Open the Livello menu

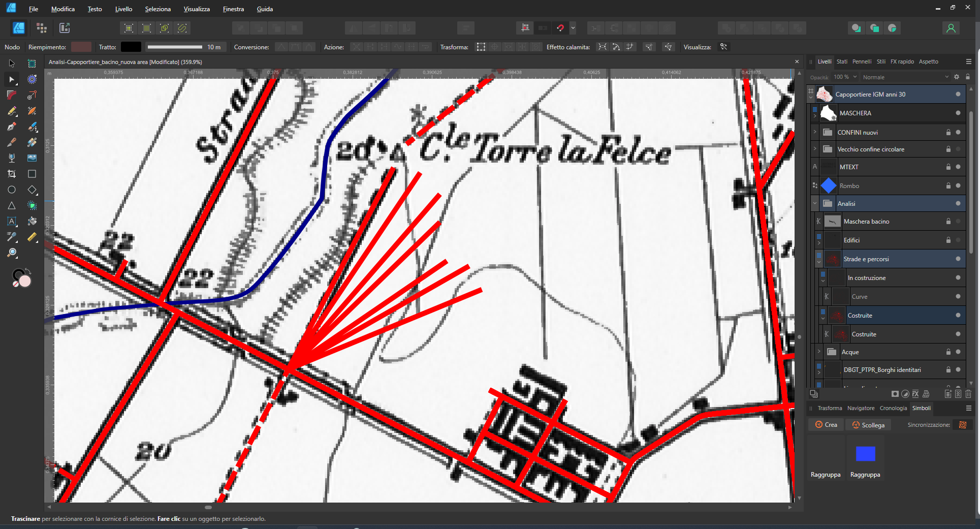[123, 9]
